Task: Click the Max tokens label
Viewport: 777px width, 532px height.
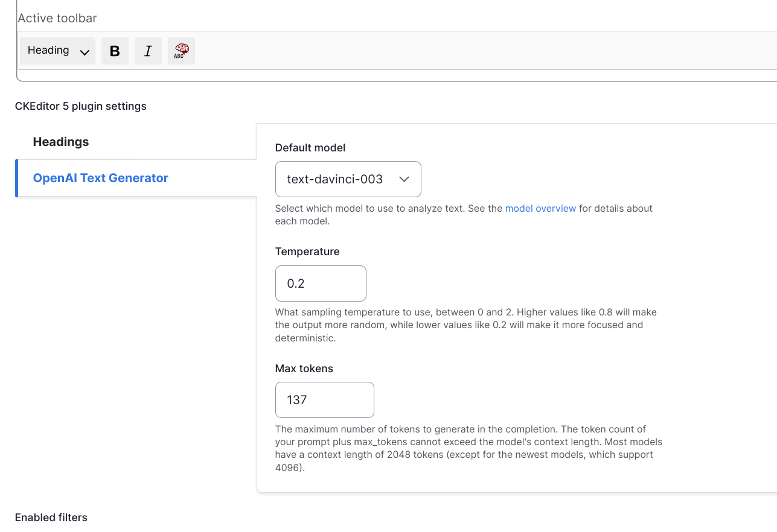Action: point(304,369)
